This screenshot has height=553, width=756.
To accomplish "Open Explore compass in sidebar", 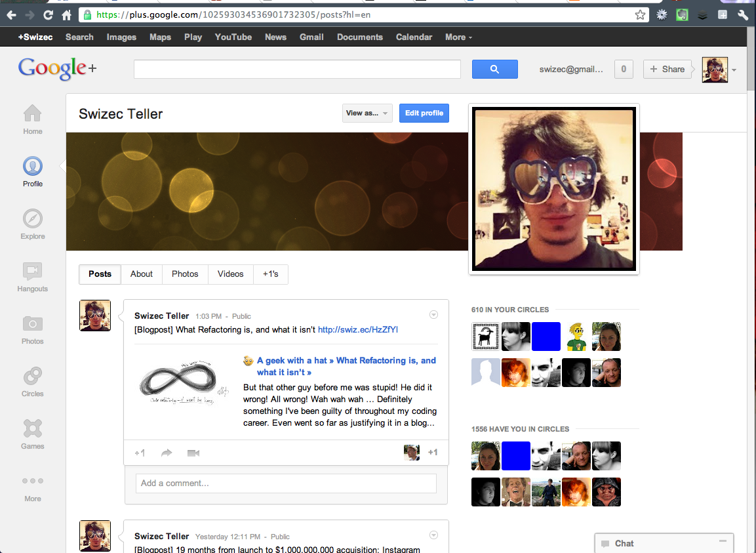I will 33,225.
